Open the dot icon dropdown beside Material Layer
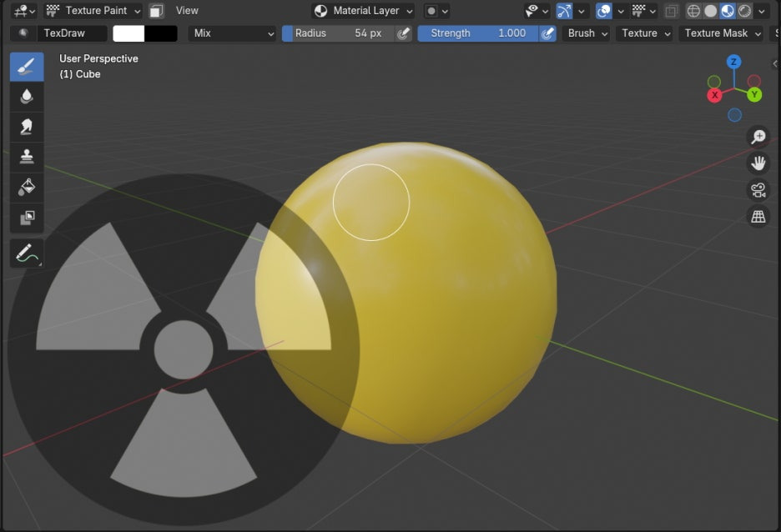This screenshot has width=781, height=532. point(437,11)
